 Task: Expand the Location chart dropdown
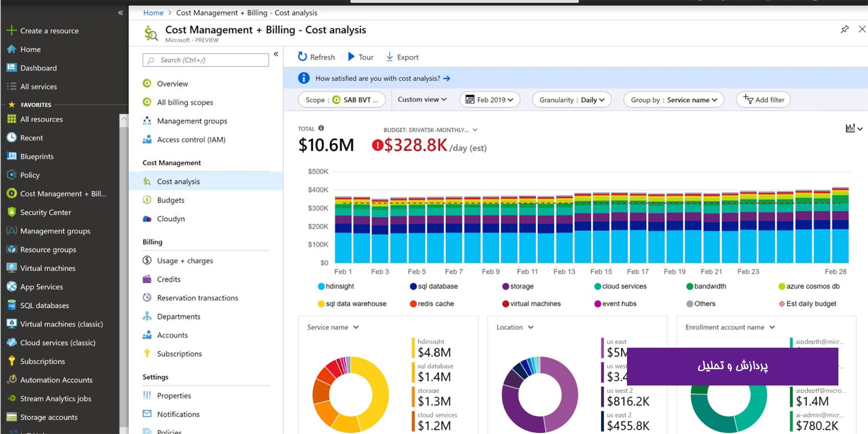coord(531,327)
